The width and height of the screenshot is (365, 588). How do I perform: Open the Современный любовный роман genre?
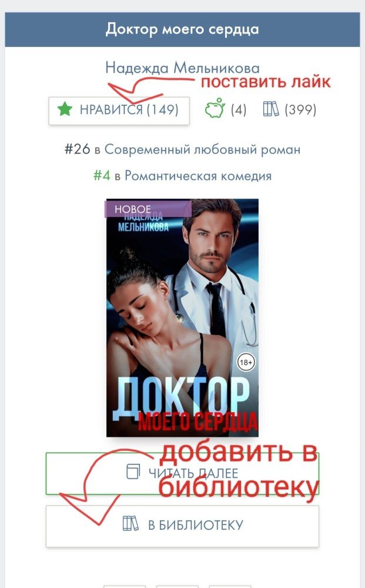coord(202,149)
